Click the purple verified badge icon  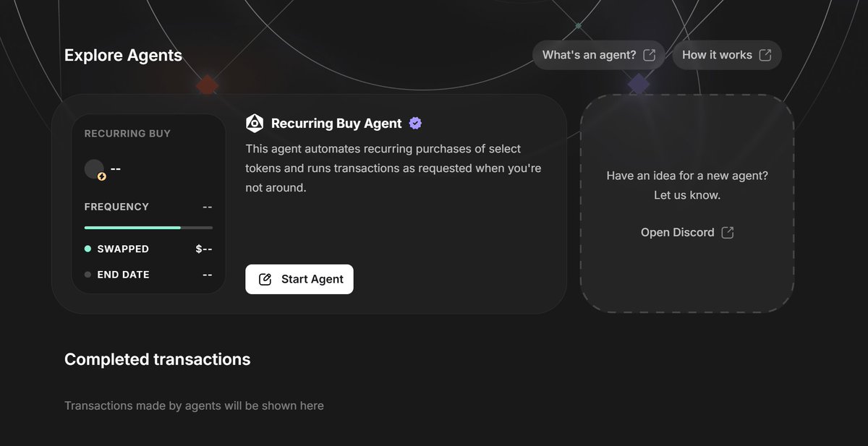click(x=415, y=123)
